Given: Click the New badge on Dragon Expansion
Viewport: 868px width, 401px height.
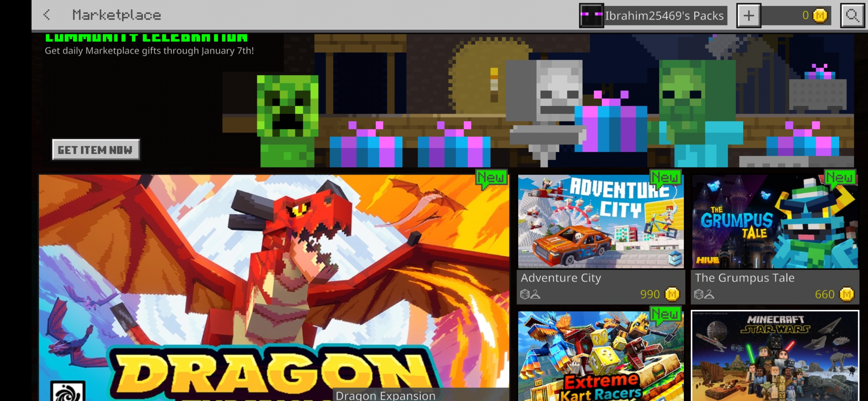Looking at the screenshot, I should point(491,178).
